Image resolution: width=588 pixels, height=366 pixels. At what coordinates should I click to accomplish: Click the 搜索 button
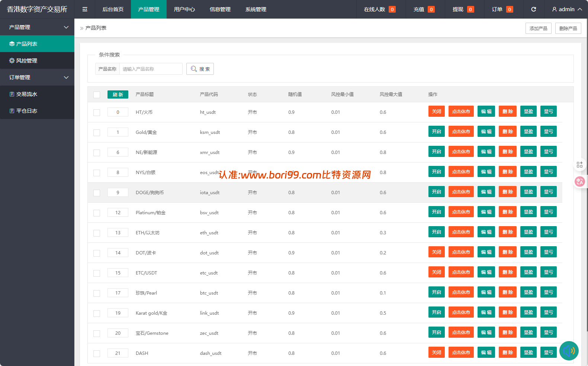click(x=200, y=69)
